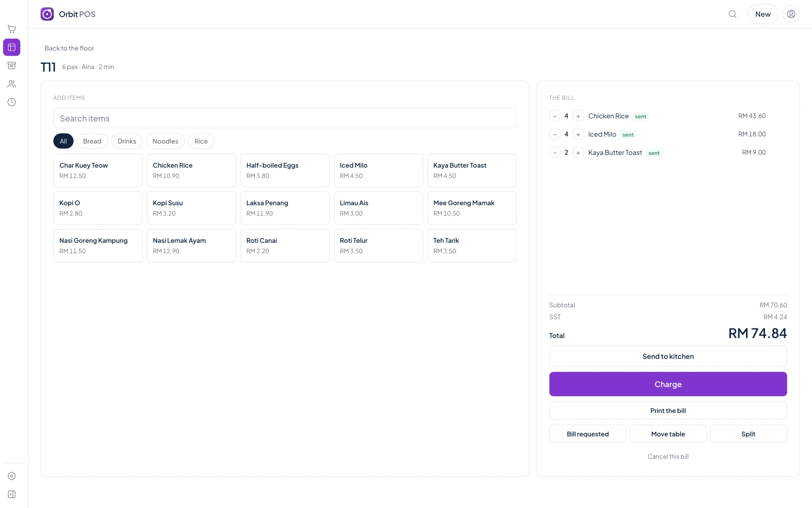Open the cart icon in sidebar

[x=12, y=29]
